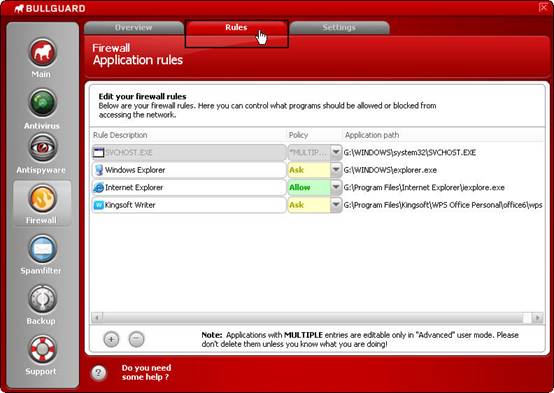This screenshot has width=554, height=393.
Task: Switch to the Settings tab
Action: coord(339,28)
